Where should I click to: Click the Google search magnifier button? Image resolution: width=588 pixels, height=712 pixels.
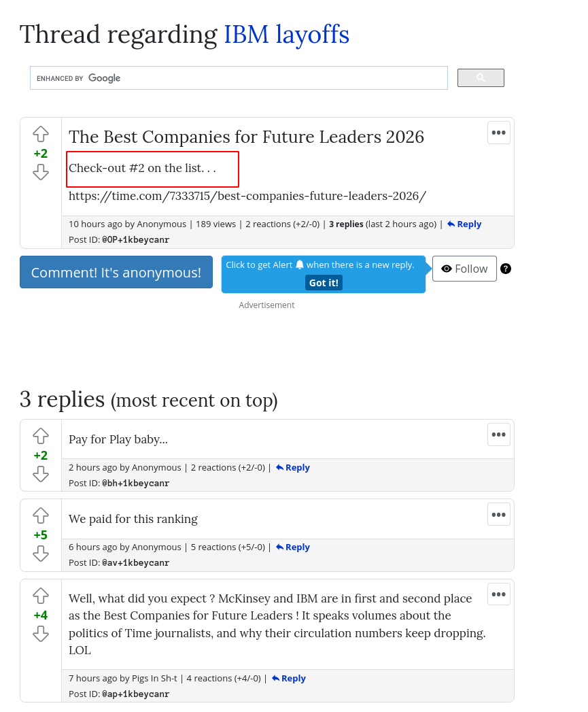[x=481, y=78]
